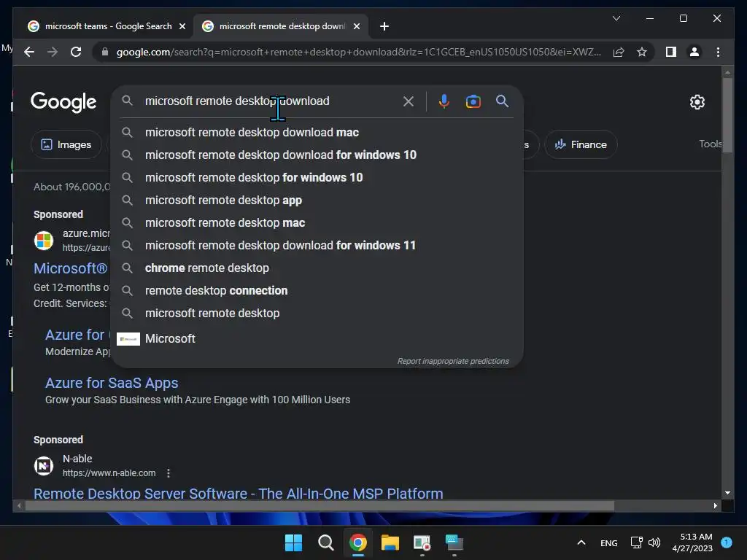Click the forward navigation arrow
The width and height of the screenshot is (747, 560).
53,52
